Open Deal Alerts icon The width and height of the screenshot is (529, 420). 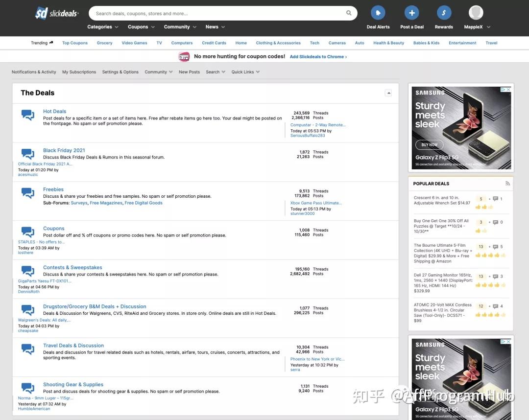pos(378,13)
